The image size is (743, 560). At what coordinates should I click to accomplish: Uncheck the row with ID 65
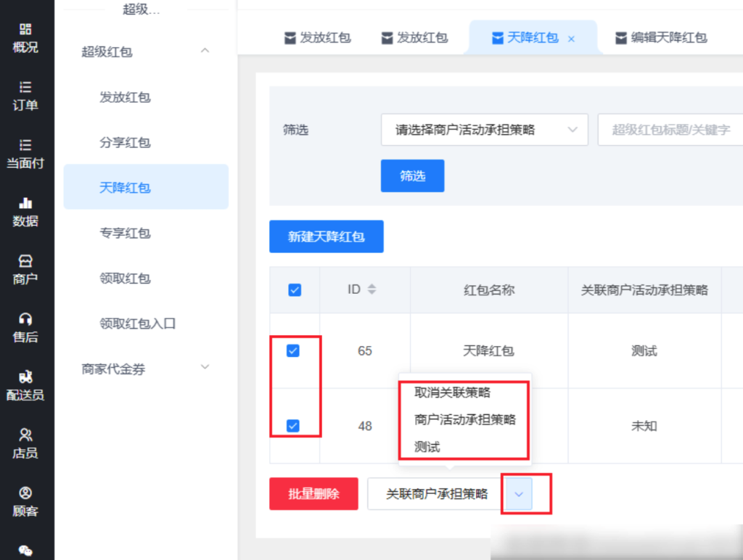point(293,351)
